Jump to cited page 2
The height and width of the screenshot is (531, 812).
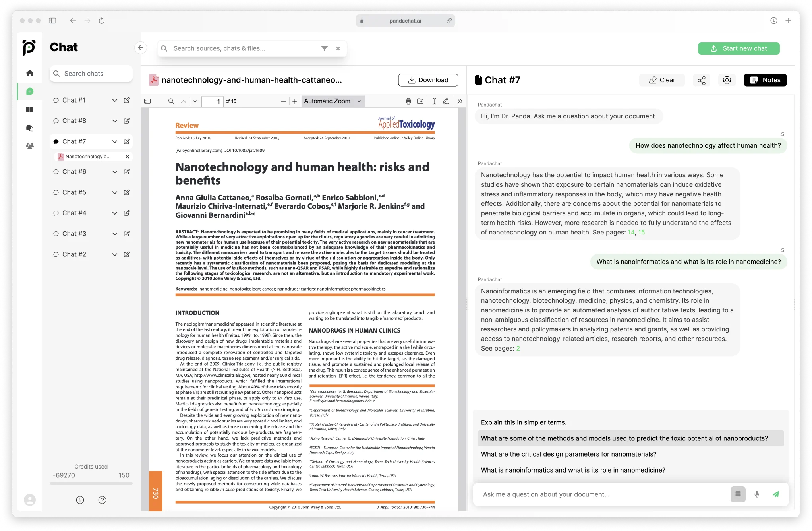point(518,349)
